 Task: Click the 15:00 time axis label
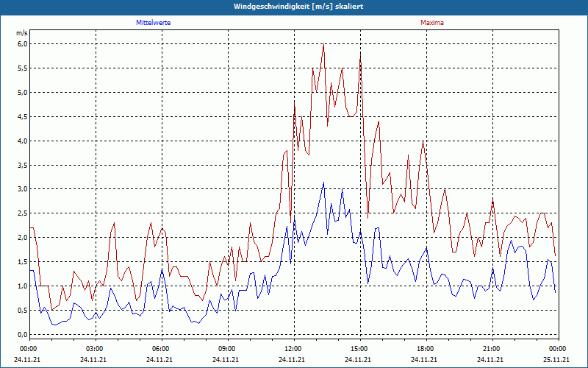359,349
